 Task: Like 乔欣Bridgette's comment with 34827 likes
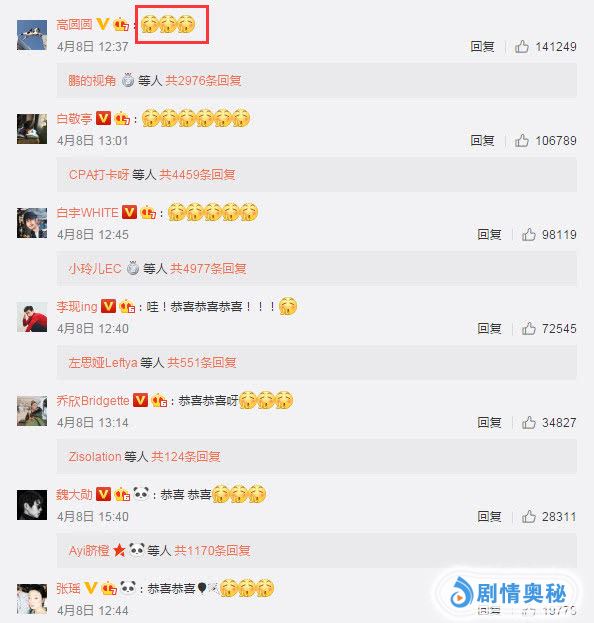pos(528,422)
